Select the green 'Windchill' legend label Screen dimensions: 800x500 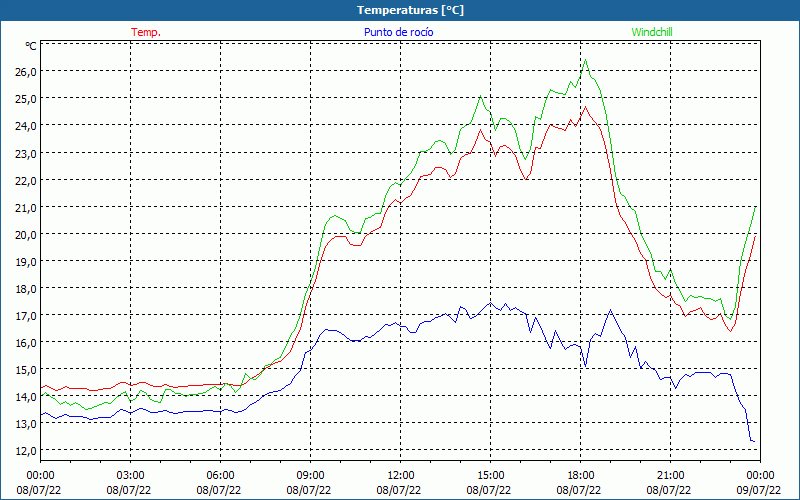[x=652, y=32]
